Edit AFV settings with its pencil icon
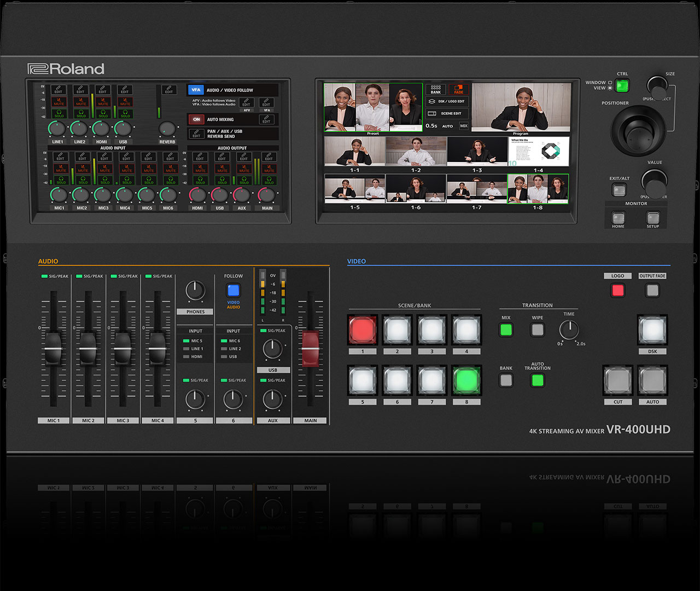The width and height of the screenshot is (700, 591). tap(247, 103)
